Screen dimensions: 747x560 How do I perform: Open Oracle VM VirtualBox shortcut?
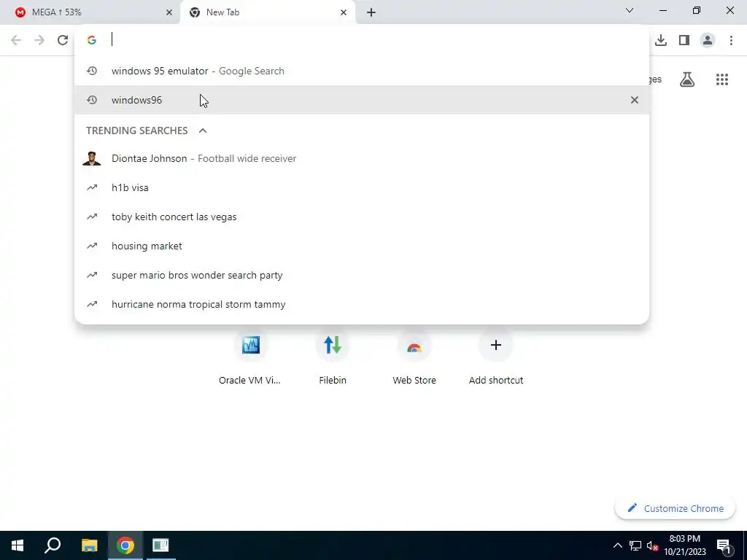pos(250,359)
